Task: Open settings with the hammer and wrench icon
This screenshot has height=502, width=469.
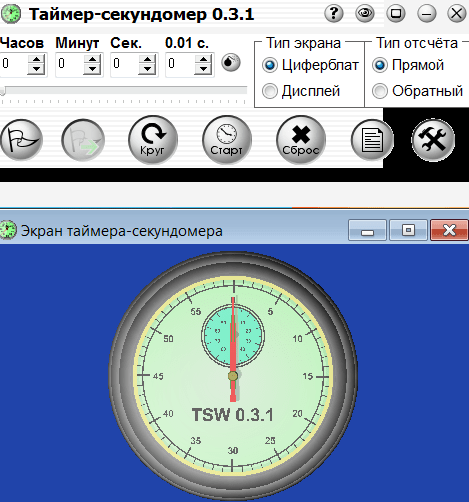Action: [433, 140]
